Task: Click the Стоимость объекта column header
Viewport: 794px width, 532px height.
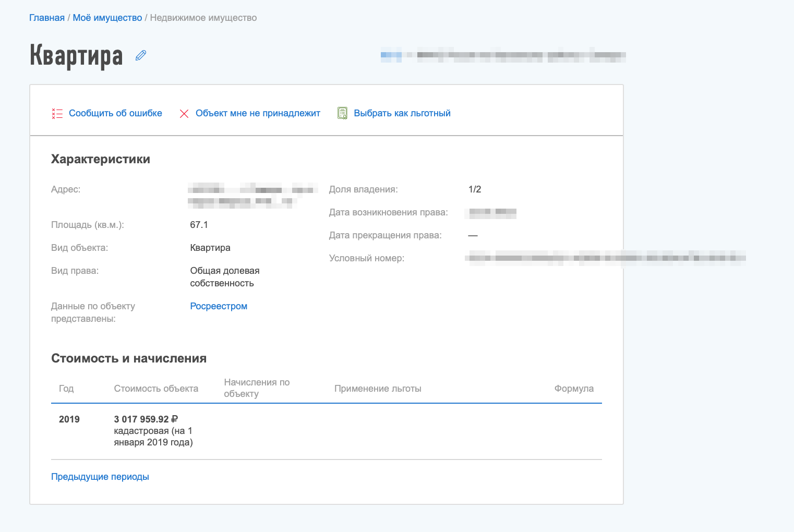Action: [156, 389]
